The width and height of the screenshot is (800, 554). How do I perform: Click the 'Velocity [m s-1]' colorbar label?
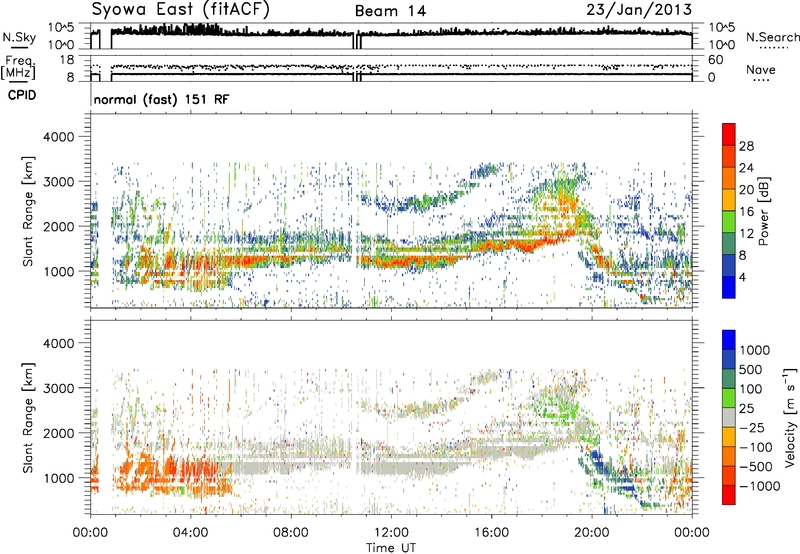[790, 417]
